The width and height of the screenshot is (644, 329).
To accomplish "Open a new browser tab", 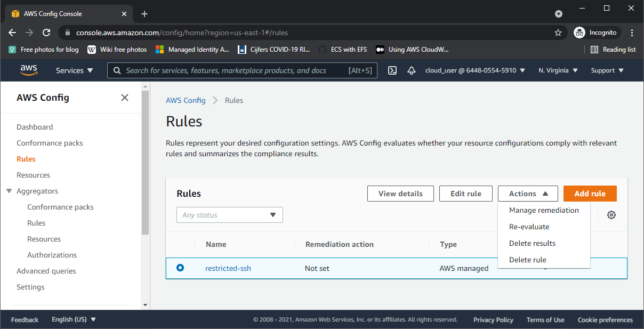I will point(144,14).
